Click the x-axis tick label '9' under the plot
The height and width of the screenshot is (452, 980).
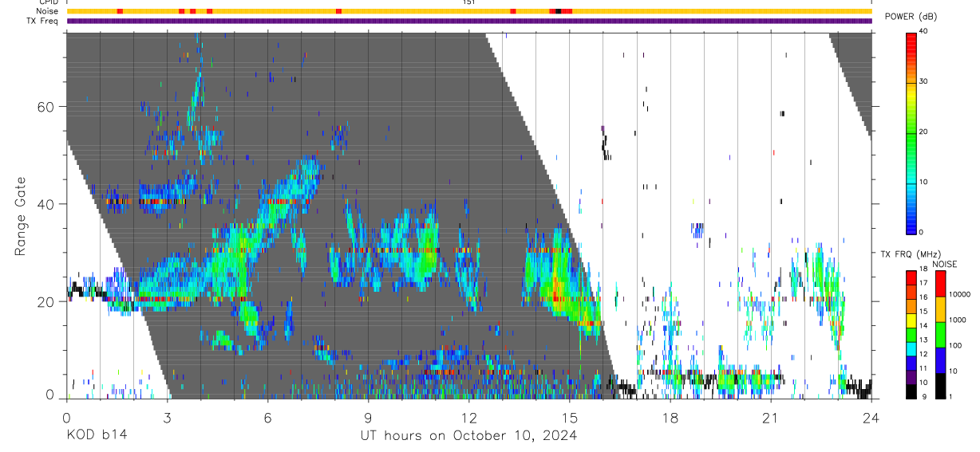click(x=369, y=418)
